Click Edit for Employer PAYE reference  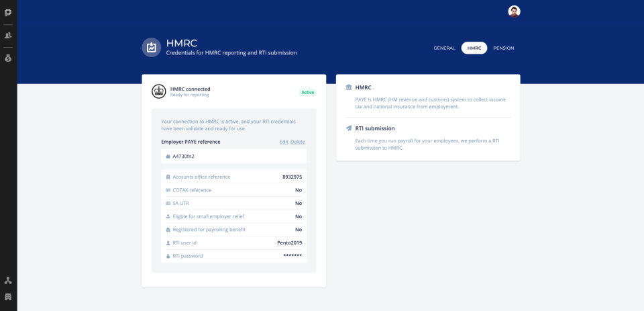284,142
